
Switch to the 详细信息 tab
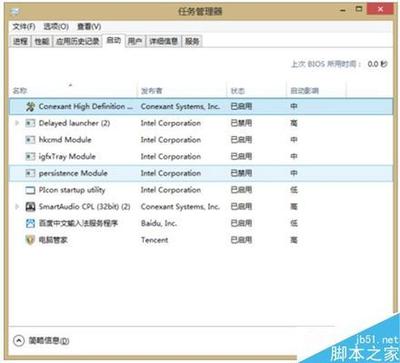pyautogui.click(x=164, y=41)
